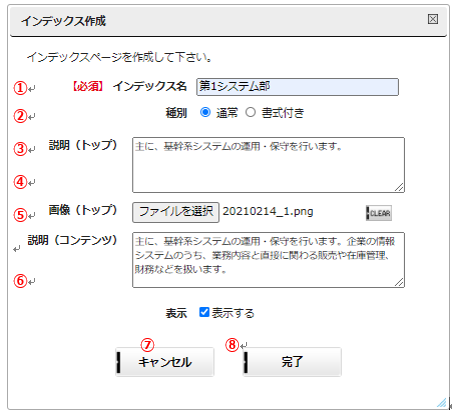
Task: Click the CLEAR image button
Action: [x=379, y=213]
